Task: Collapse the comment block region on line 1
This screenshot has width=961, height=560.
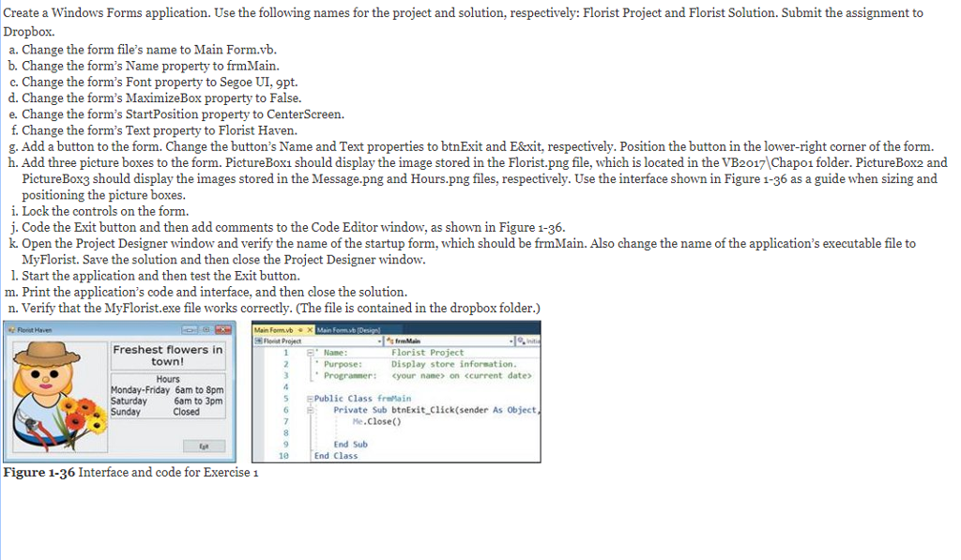Action: point(310,353)
